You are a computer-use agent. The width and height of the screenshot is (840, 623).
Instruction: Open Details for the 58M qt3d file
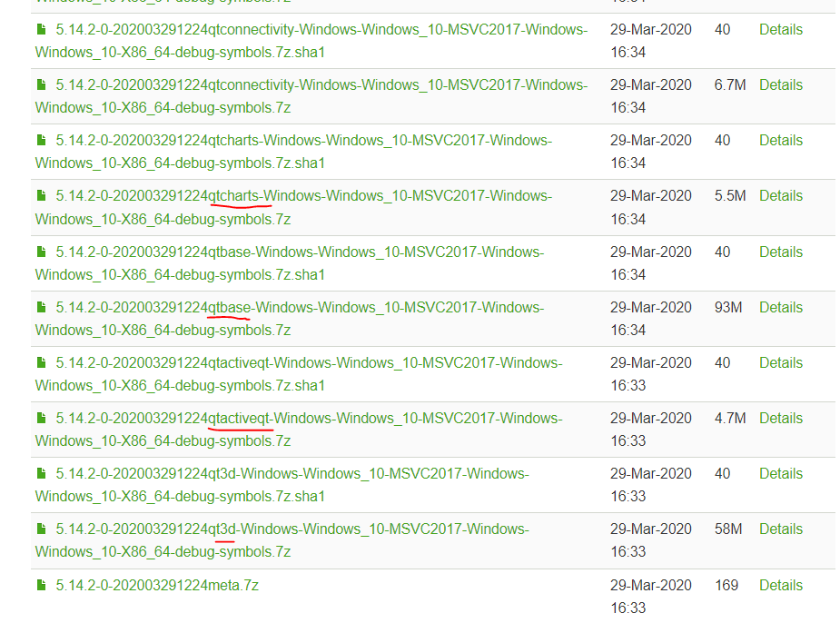pyautogui.click(x=781, y=529)
